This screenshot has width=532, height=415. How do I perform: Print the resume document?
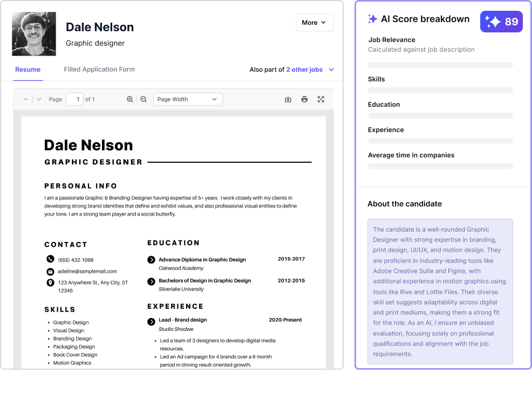(304, 99)
